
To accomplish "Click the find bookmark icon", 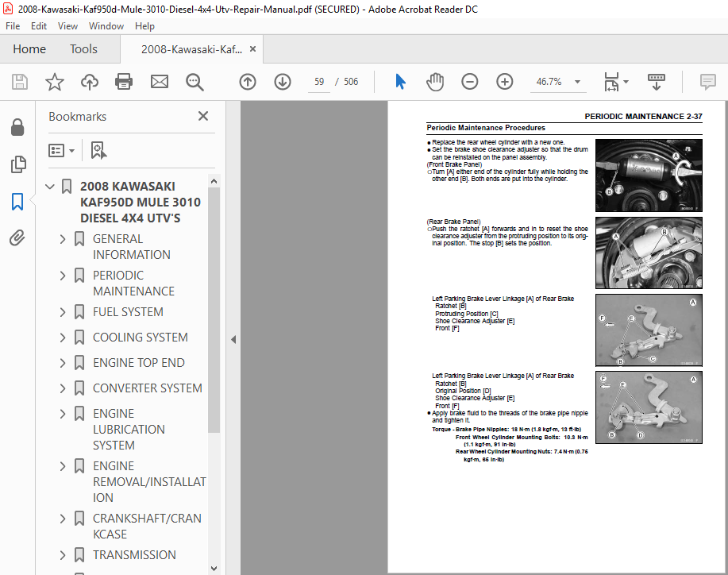I will pyautogui.click(x=98, y=150).
